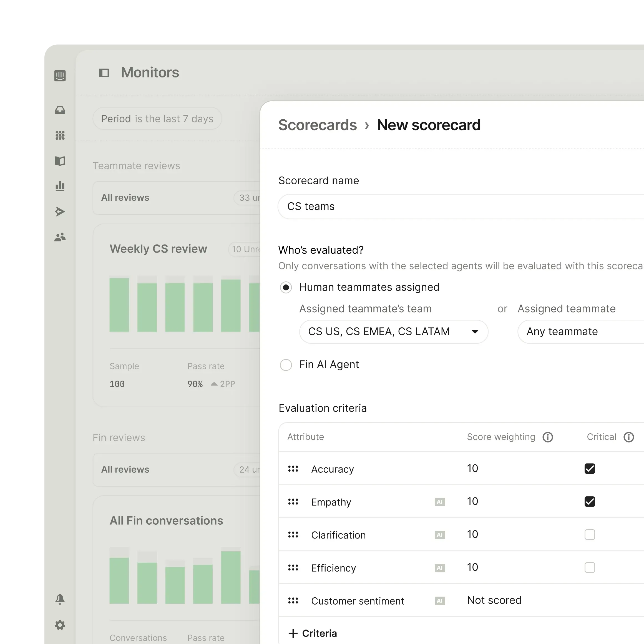Open the Weekly CS review card title
This screenshot has height=644, width=644.
pyautogui.click(x=158, y=249)
